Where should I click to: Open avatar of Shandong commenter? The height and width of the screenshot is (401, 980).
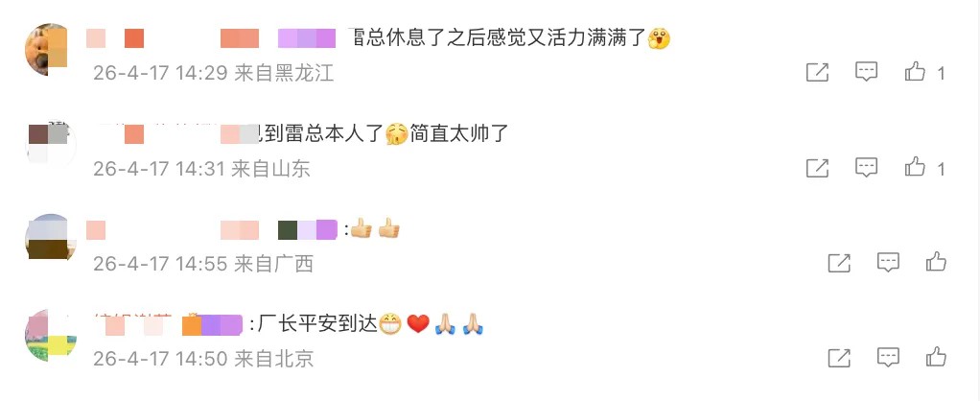(x=50, y=145)
